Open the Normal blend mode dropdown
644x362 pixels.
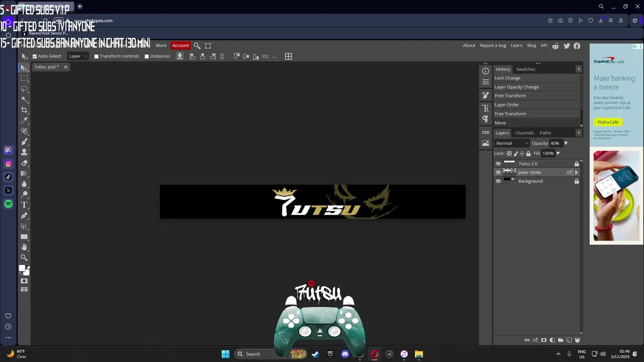[512, 143]
